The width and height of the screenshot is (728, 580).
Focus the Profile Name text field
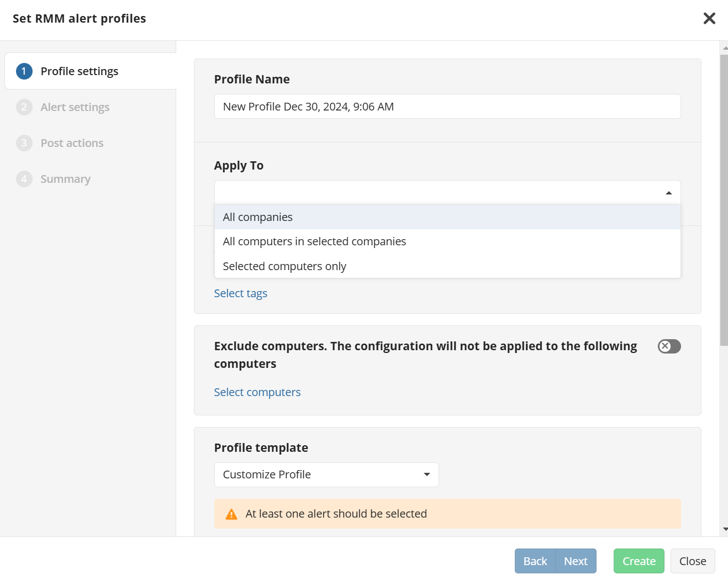tap(447, 107)
